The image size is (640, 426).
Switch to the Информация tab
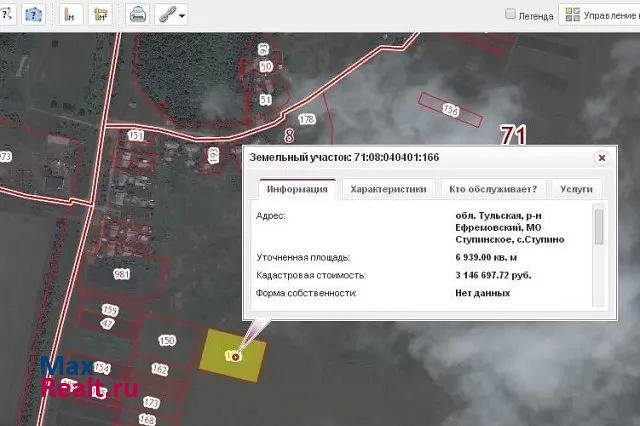pyautogui.click(x=297, y=188)
